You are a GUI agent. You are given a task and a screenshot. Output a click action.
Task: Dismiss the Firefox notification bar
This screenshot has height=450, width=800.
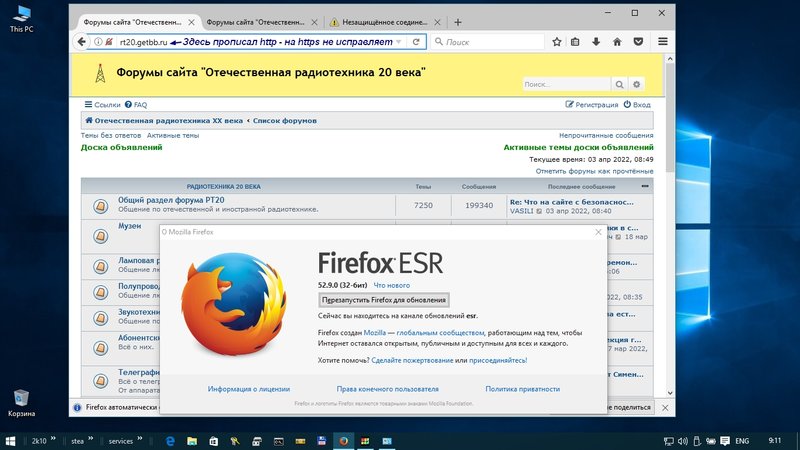click(x=665, y=408)
